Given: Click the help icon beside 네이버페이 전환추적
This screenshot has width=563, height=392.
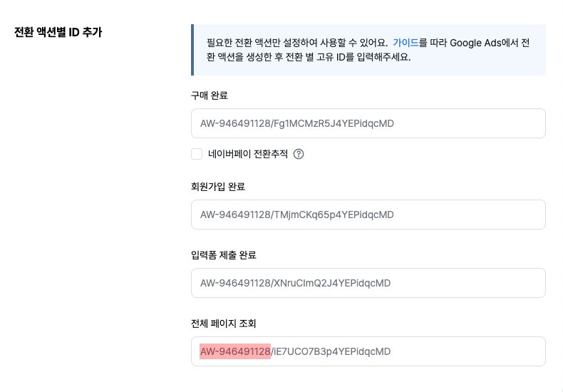Looking at the screenshot, I should (299, 154).
